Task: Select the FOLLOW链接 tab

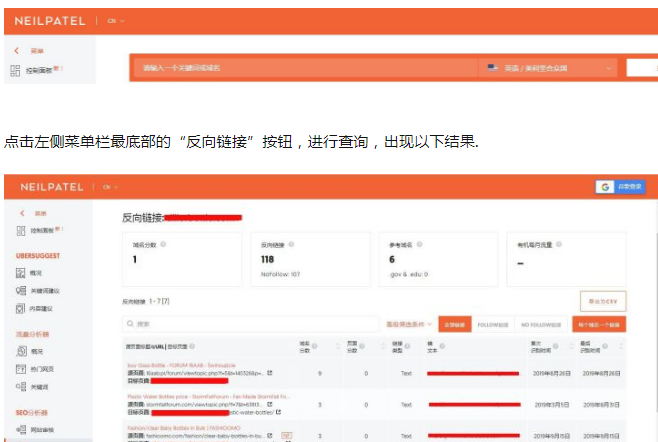Action: click(493, 324)
